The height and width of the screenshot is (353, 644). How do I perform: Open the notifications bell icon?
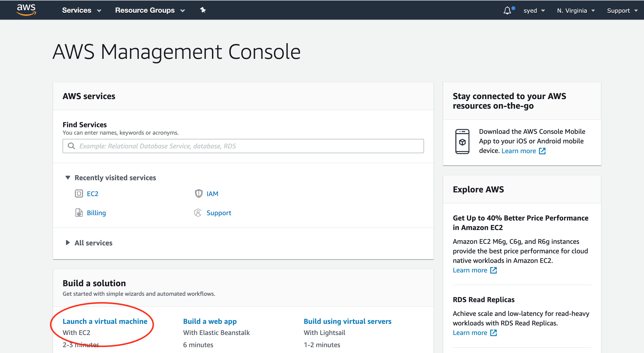pos(507,11)
